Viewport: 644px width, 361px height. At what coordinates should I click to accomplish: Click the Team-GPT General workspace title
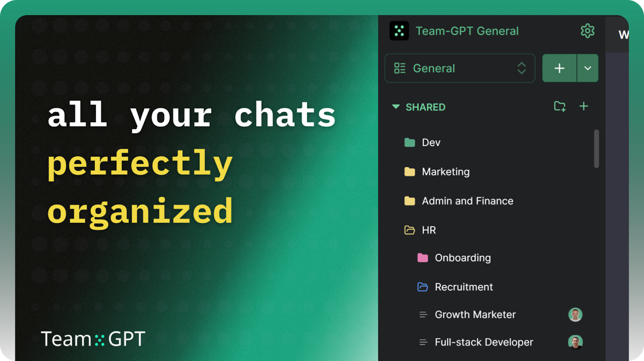[x=467, y=31]
